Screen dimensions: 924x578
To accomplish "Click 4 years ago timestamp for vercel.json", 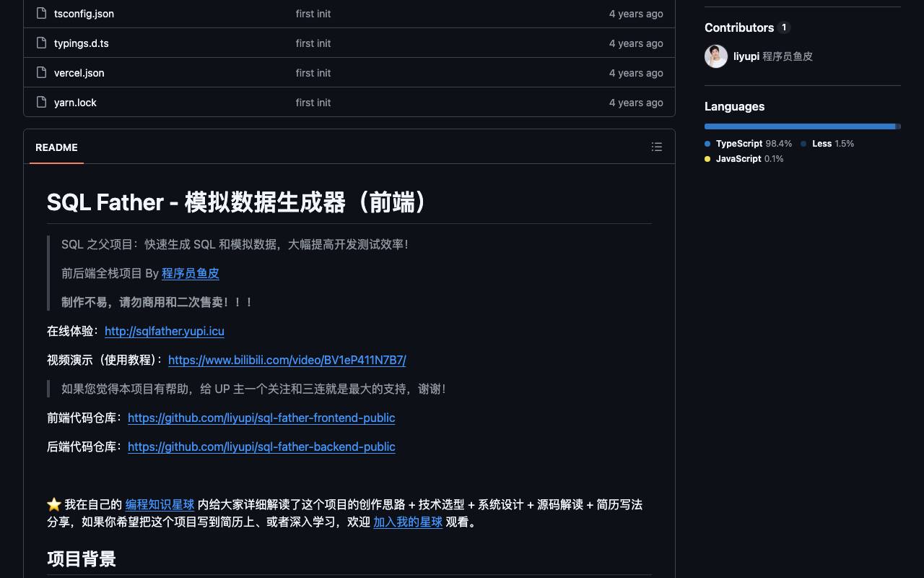I will coord(636,73).
